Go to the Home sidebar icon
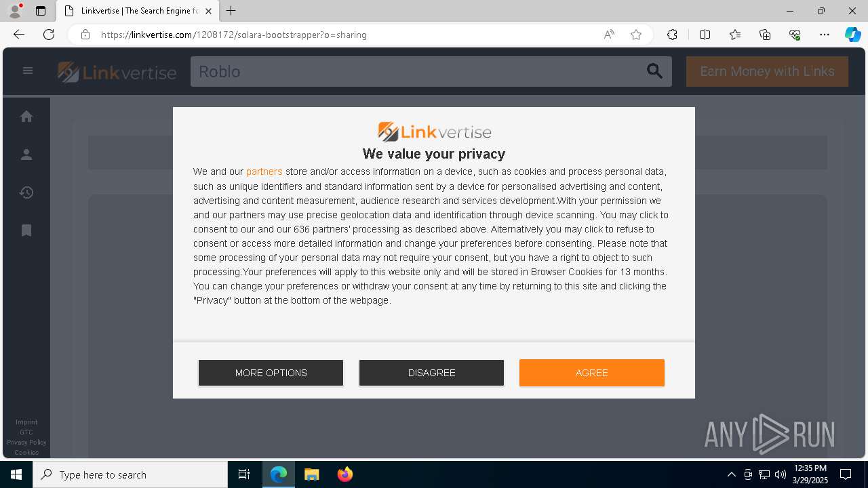This screenshot has height=488, width=868. point(26,117)
